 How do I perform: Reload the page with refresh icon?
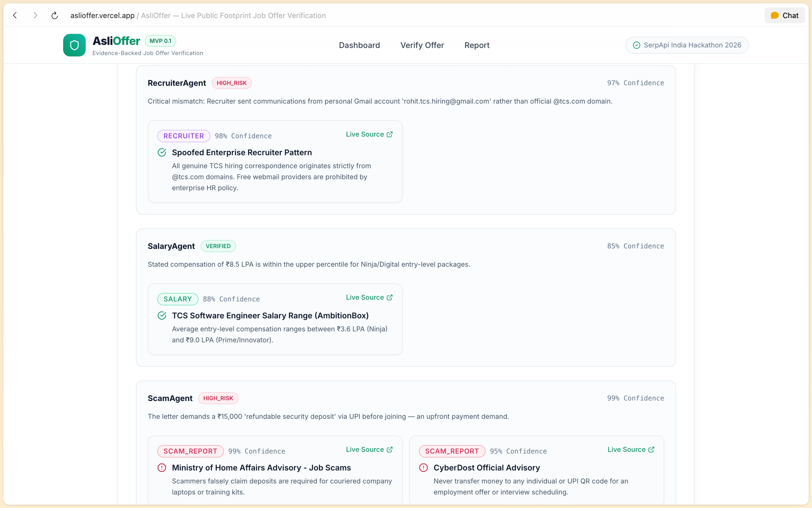(x=55, y=15)
